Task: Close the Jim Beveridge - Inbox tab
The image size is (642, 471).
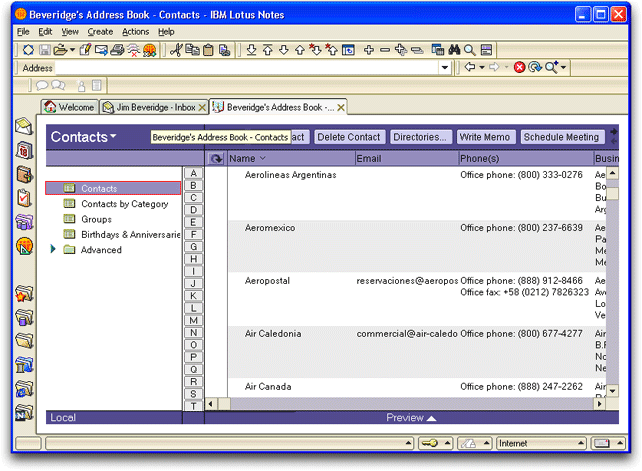Action: point(202,108)
